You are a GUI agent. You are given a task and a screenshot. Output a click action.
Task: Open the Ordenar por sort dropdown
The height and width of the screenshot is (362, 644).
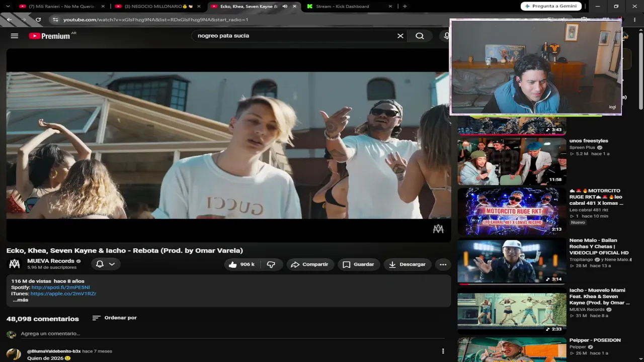click(115, 318)
